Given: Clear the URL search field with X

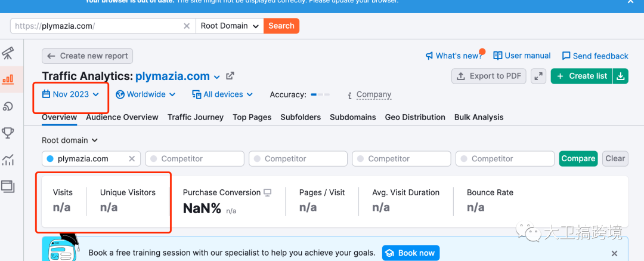Looking at the screenshot, I should [187, 26].
